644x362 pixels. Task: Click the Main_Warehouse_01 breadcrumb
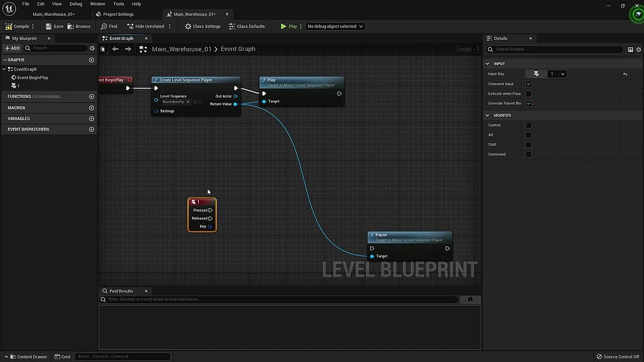[x=182, y=49]
